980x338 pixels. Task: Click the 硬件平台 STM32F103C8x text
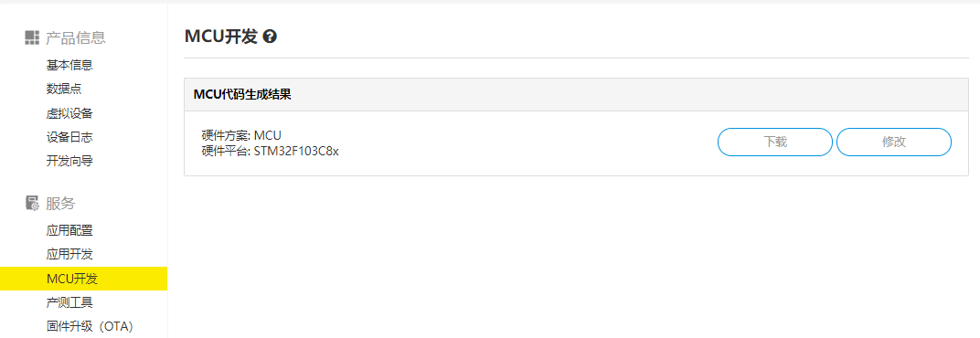pos(270,152)
